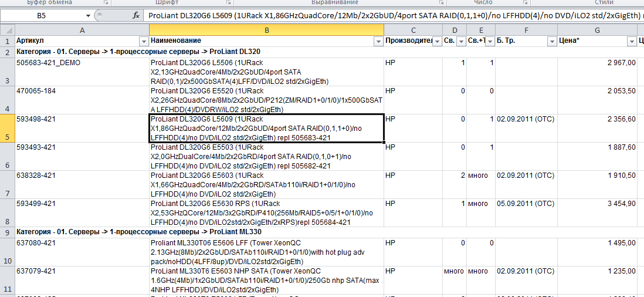644x297 pixels.
Task: Select cell with article 593498-421
Action: pyautogui.click(x=82, y=129)
